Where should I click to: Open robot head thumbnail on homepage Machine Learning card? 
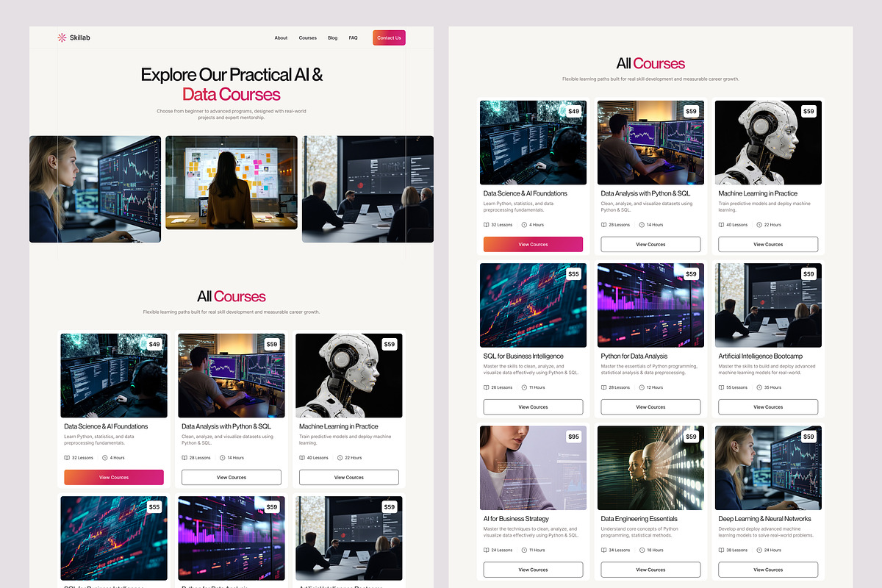pos(349,376)
